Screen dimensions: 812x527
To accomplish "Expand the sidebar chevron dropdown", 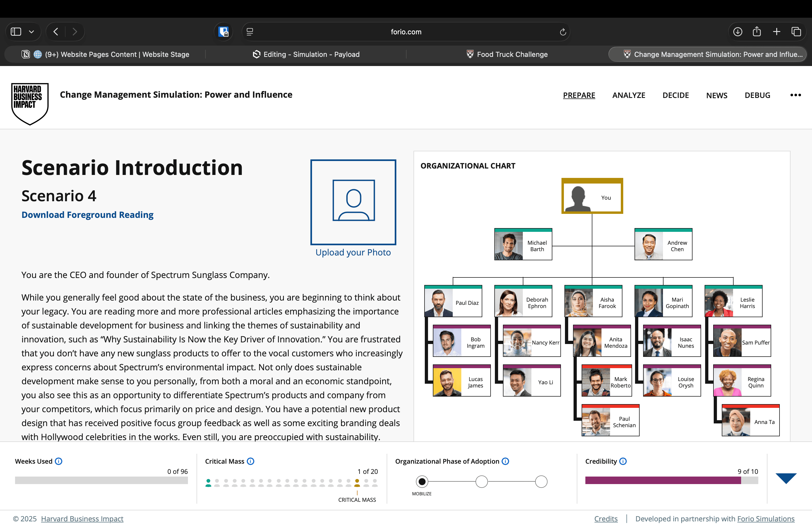I will (x=31, y=32).
